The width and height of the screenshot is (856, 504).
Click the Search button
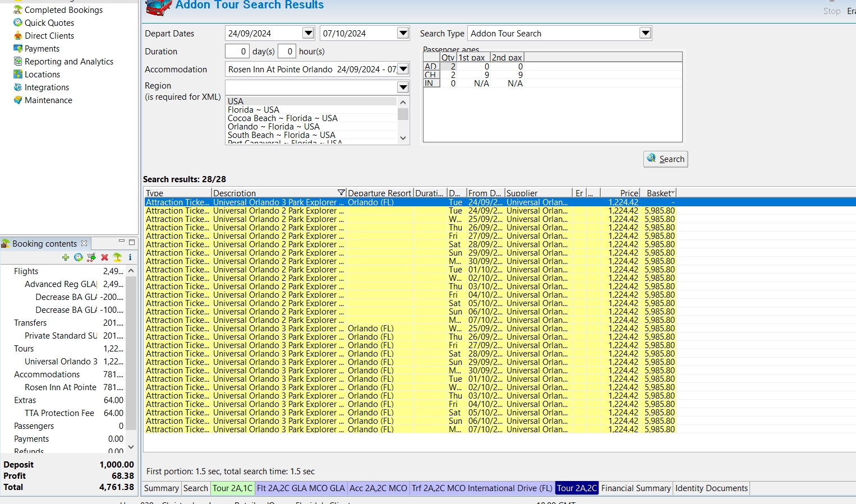coord(666,159)
